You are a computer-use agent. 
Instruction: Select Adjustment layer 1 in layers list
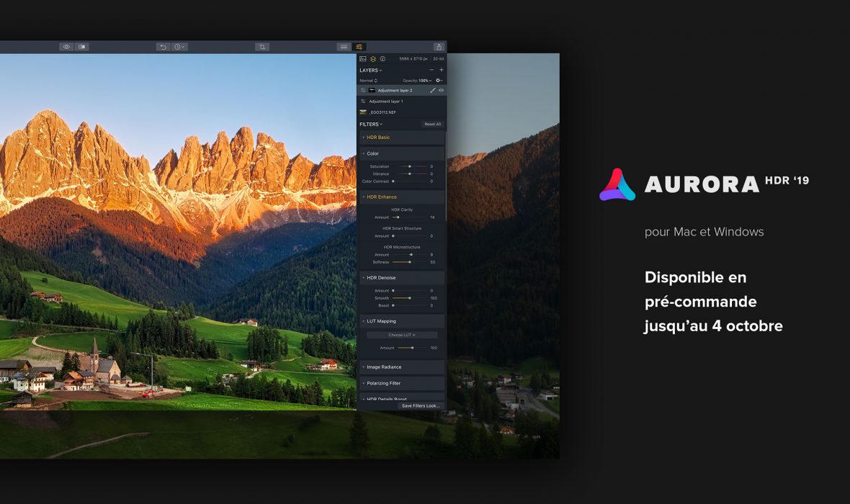coord(386,102)
